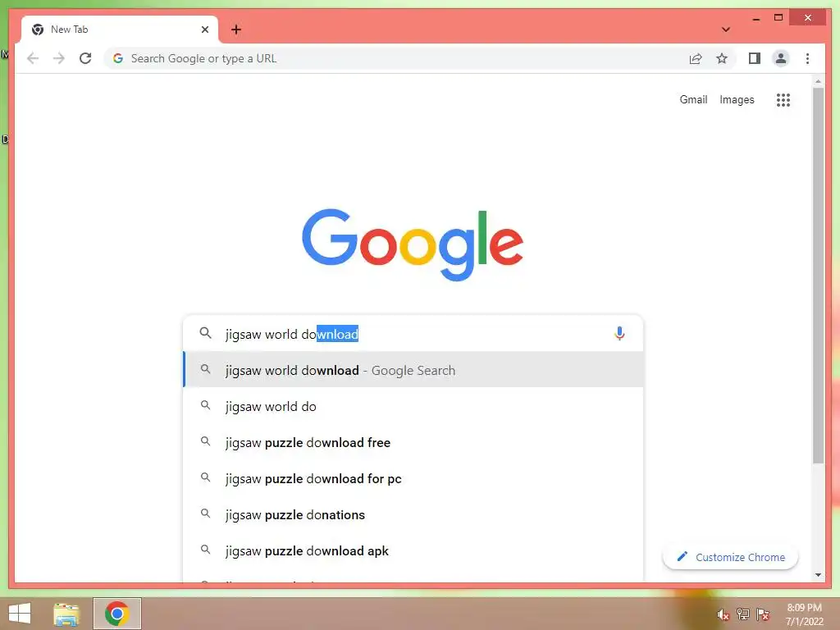
Task: Open File Explorer from the taskbar
Action: (x=66, y=614)
